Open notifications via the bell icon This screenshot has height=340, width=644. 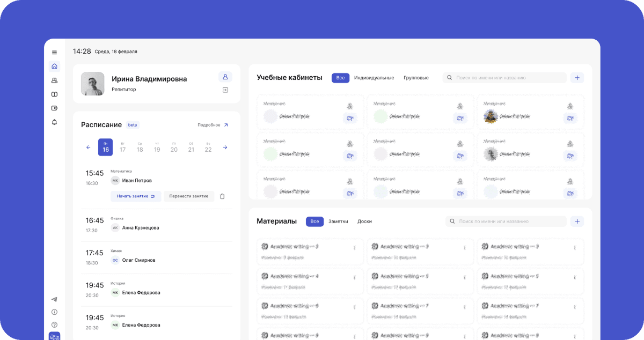pyautogui.click(x=54, y=122)
